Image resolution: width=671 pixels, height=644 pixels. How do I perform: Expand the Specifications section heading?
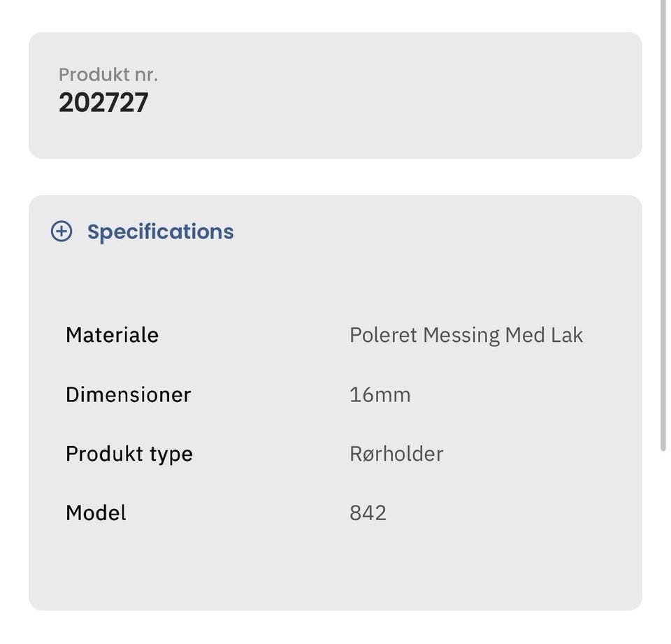point(160,231)
